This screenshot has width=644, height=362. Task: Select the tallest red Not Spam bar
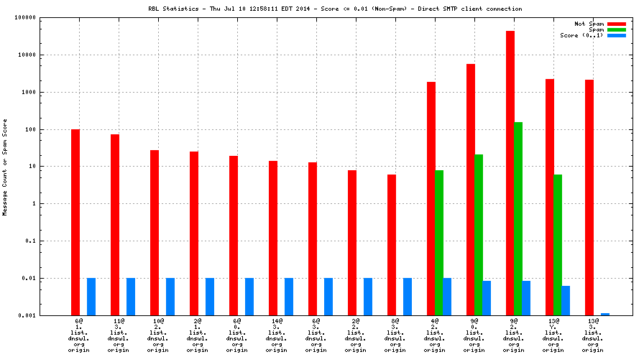click(x=510, y=172)
